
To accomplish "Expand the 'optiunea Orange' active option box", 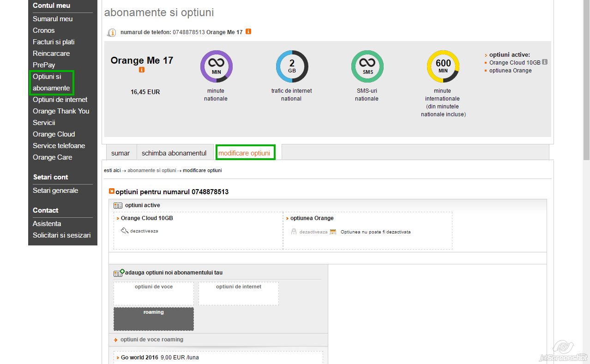I will [368, 231].
